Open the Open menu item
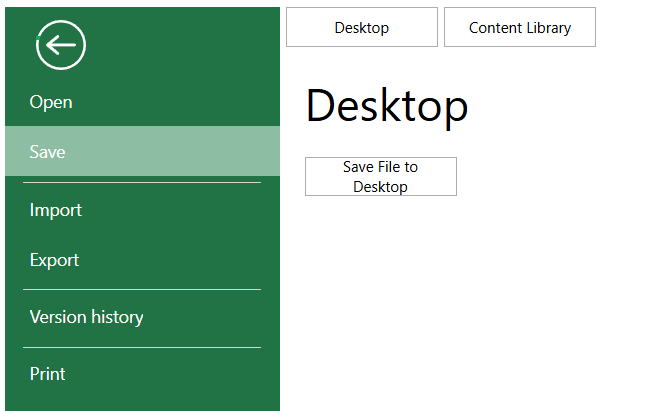Screen dimensions: 662x411 click(51, 102)
